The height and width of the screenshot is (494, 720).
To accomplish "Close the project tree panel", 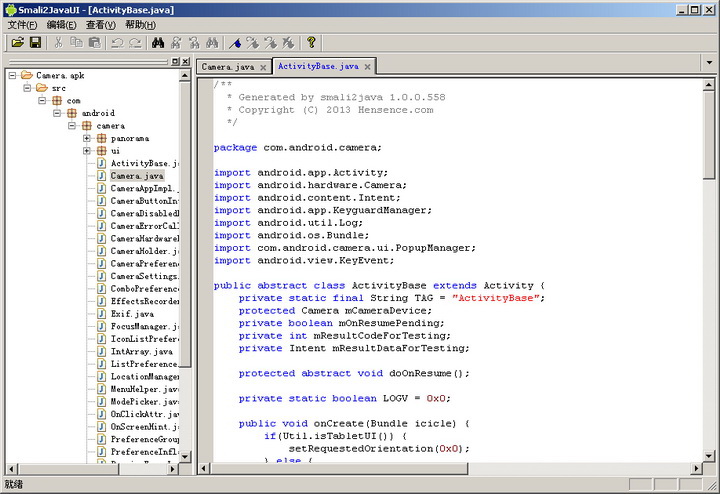I will (x=184, y=62).
